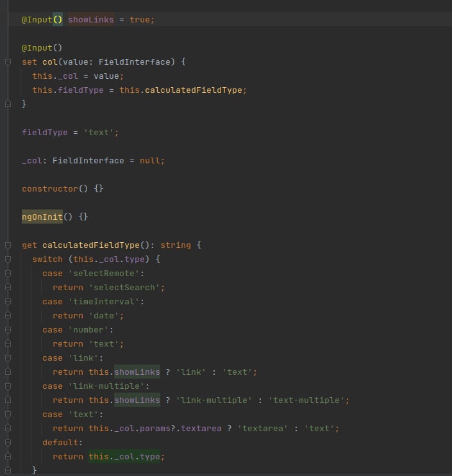Click 'FieldInterface' in the _col declaration
This screenshot has height=476, width=452.
pos(88,161)
